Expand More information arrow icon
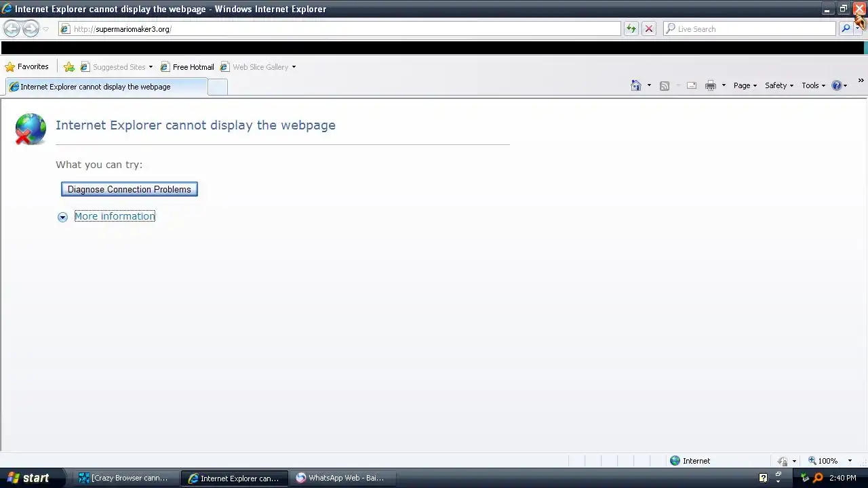Image resolution: width=868 pixels, height=488 pixels. coord(62,217)
